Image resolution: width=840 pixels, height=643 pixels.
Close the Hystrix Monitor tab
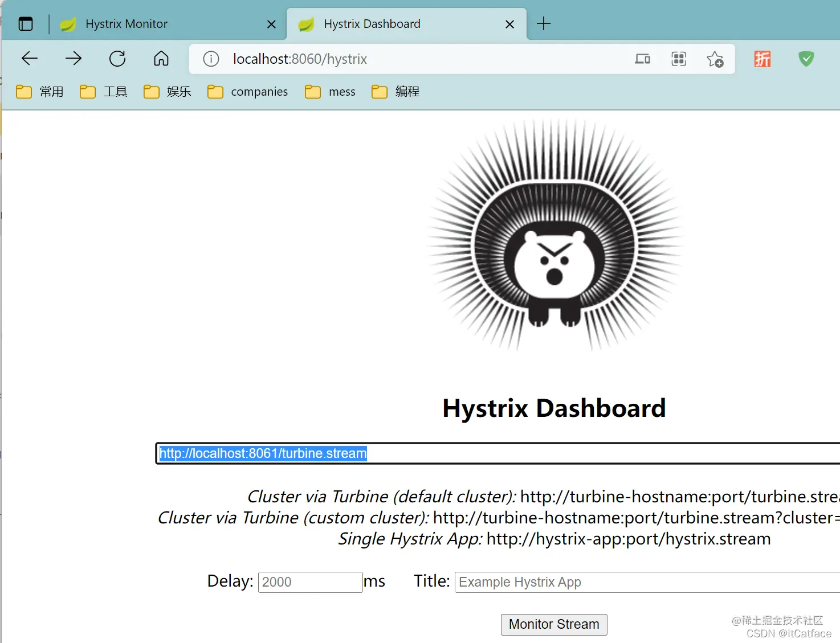pos(271,24)
